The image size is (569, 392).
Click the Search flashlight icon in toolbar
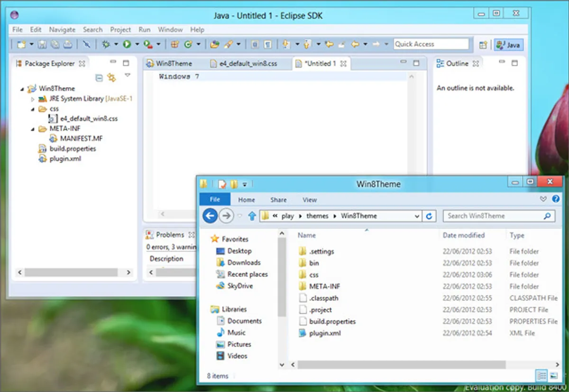(228, 44)
